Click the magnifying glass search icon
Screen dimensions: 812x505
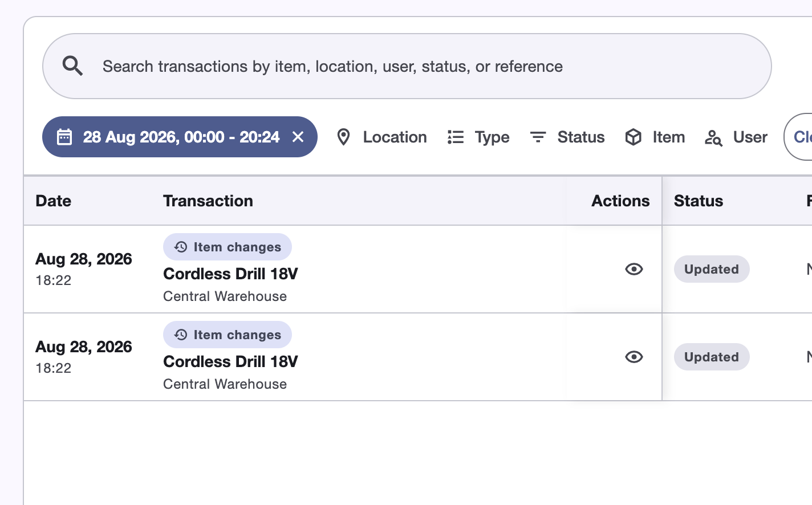pos(72,66)
